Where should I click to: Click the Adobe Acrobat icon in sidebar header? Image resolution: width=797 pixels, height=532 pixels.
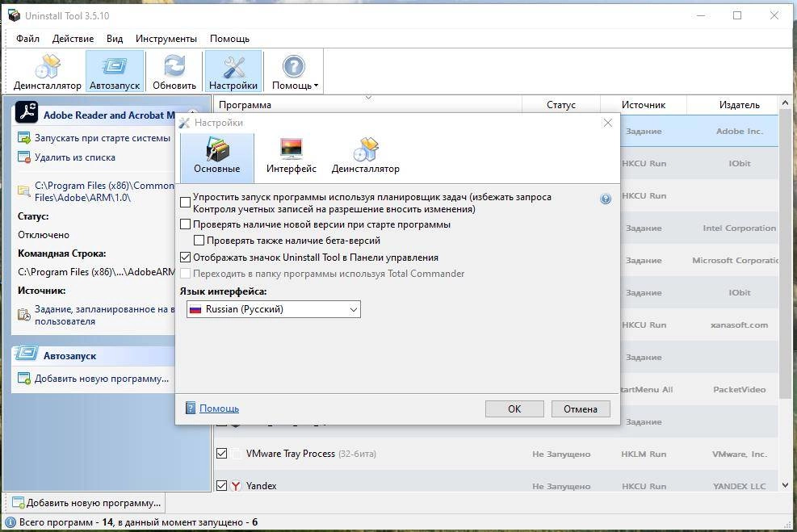pyautogui.click(x=27, y=113)
